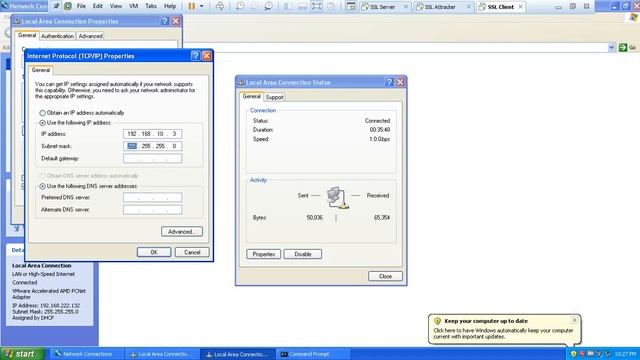Click Close in Connection Status window
This screenshot has width=640, height=360.
(385, 276)
